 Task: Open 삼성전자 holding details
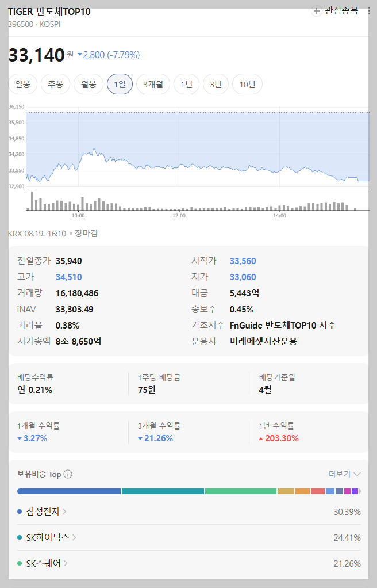click(46, 511)
